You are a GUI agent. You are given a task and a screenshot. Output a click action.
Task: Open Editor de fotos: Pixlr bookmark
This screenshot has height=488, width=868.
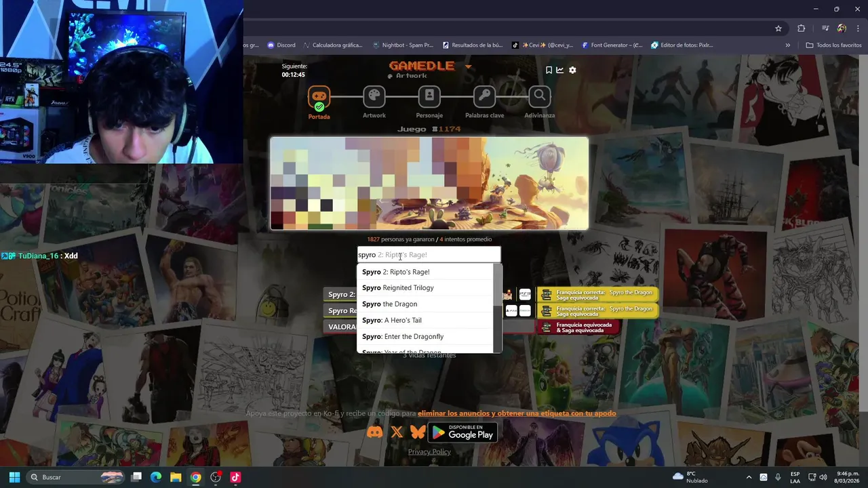(x=682, y=45)
